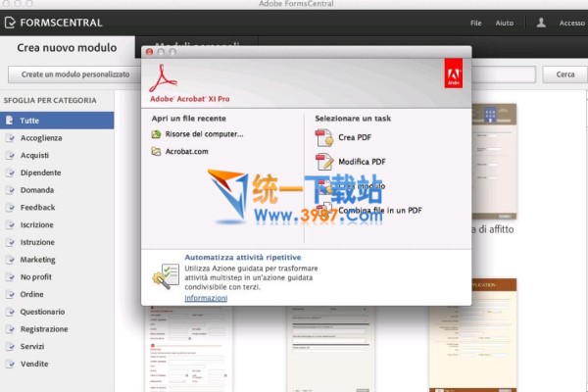Click the guided action checklist icon
This screenshot has height=392, width=588.
coord(166,276)
